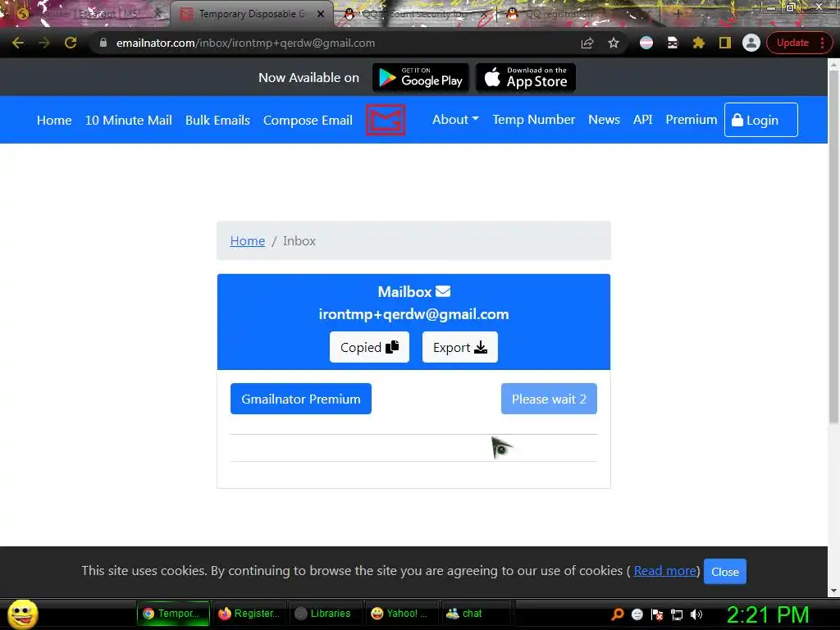840x630 pixels.
Task: Click the padlock site info icon
Action: [x=103, y=43]
